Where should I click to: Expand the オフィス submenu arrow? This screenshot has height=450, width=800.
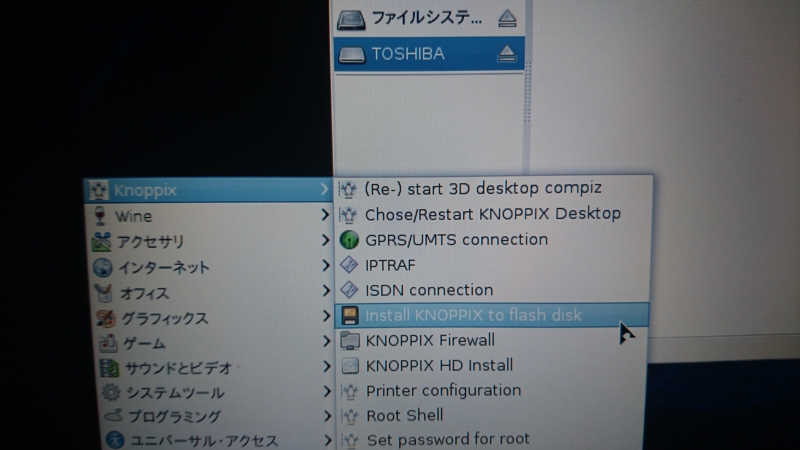point(326,290)
